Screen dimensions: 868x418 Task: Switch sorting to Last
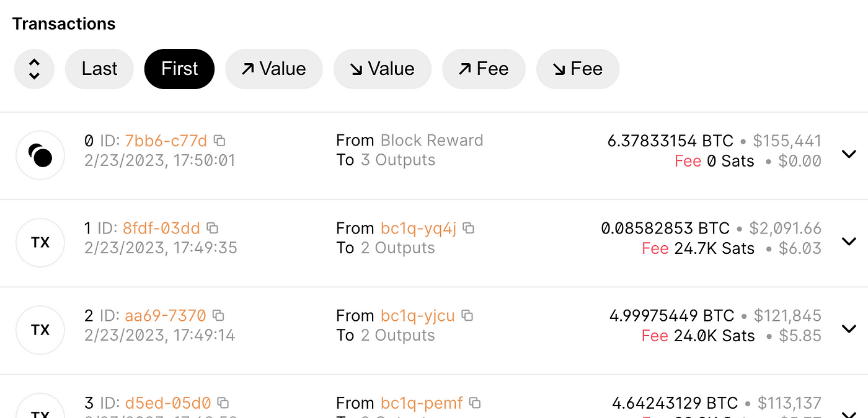[99, 69]
